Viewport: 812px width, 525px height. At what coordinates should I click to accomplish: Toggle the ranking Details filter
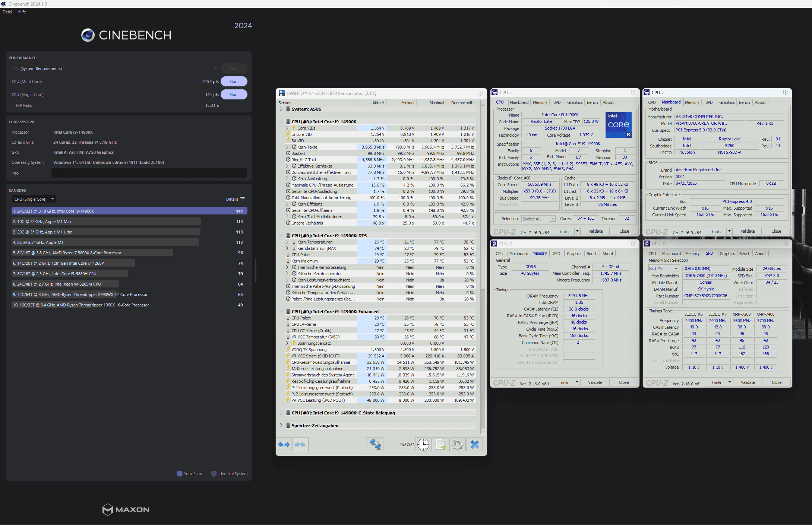(x=236, y=199)
